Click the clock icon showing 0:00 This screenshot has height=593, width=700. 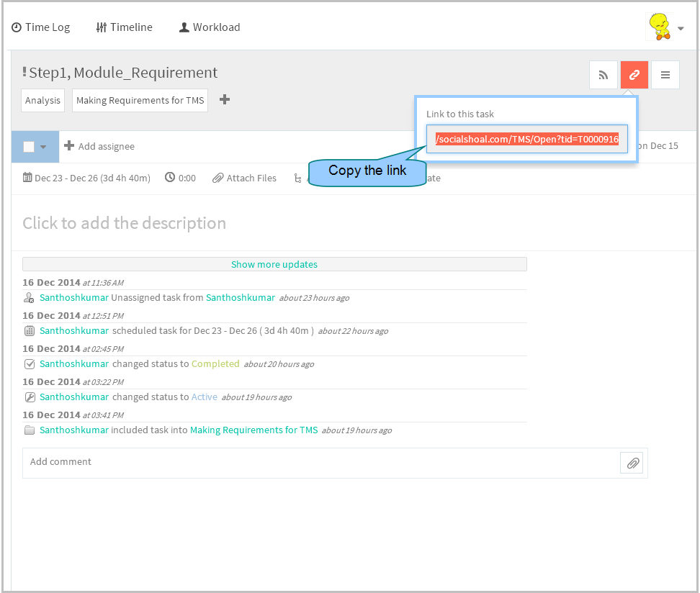[x=170, y=178]
